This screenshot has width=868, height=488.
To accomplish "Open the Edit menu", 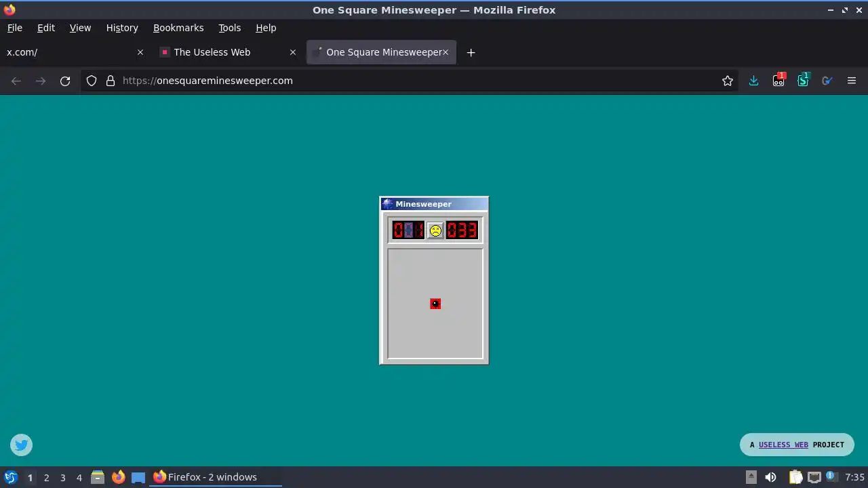I will click(x=46, y=28).
